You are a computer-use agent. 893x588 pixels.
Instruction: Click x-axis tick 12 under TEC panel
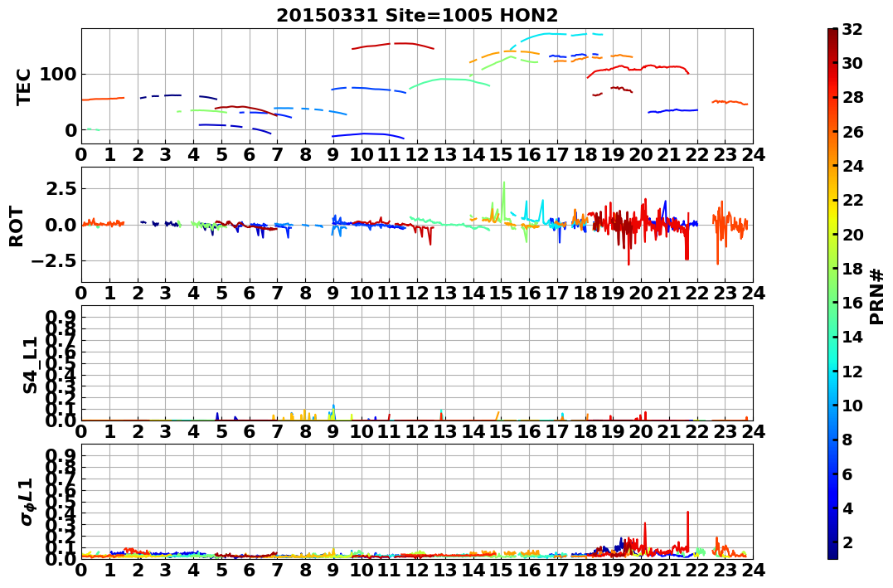(417, 154)
